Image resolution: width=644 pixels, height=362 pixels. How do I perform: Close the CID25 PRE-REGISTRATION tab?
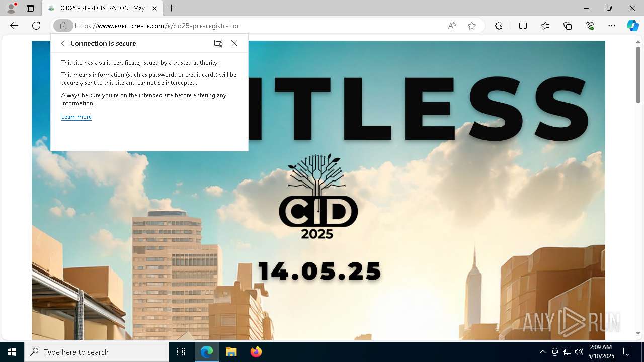[154, 8]
